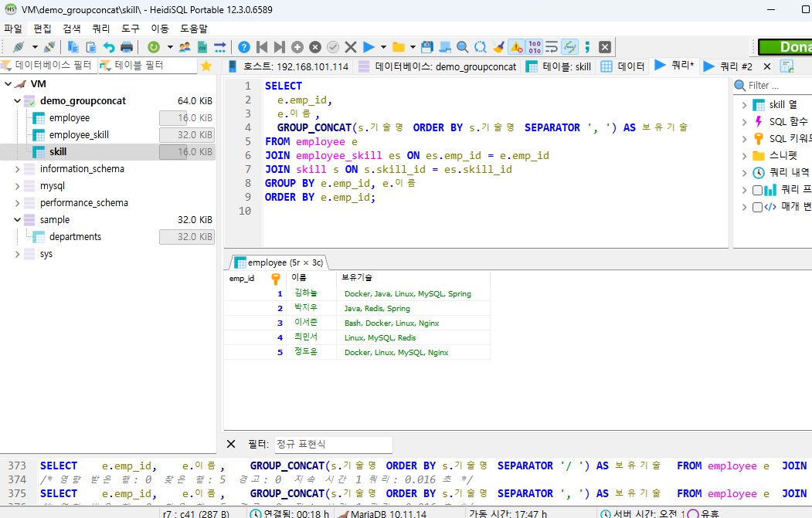
Task: Expand the performance_schema database
Action: point(17,203)
